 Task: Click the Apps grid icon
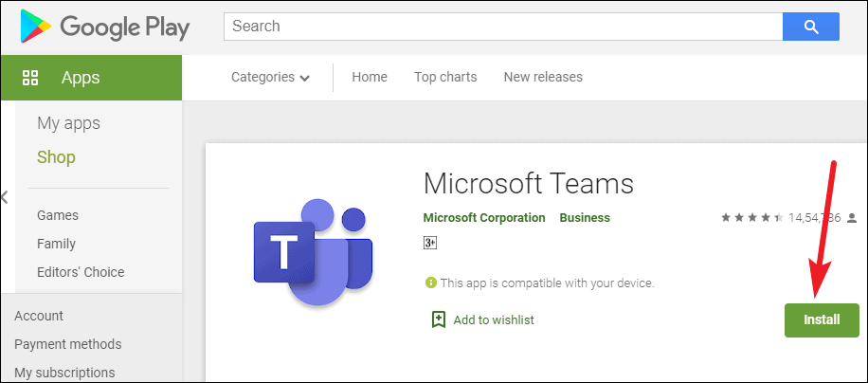click(30, 78)
